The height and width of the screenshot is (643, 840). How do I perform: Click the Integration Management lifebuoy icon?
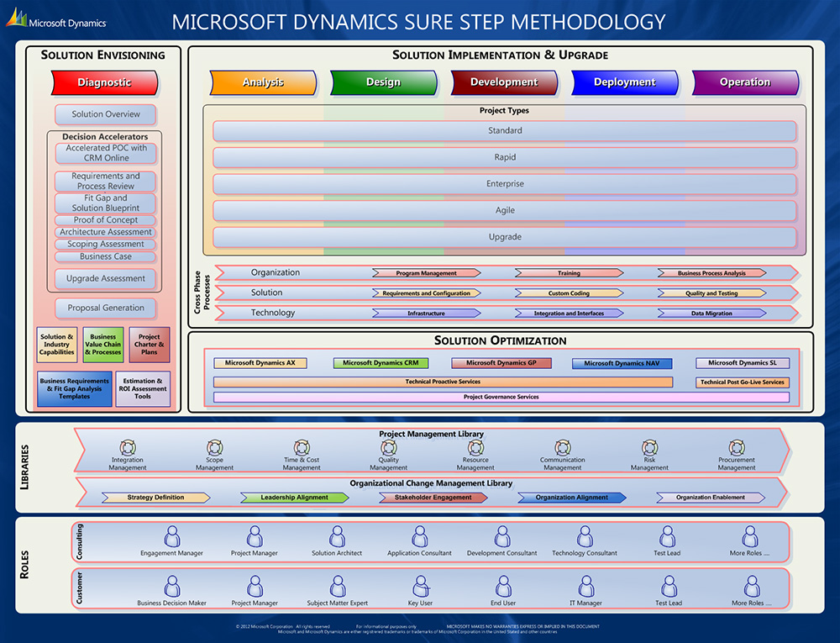click(x=128, y=447)
